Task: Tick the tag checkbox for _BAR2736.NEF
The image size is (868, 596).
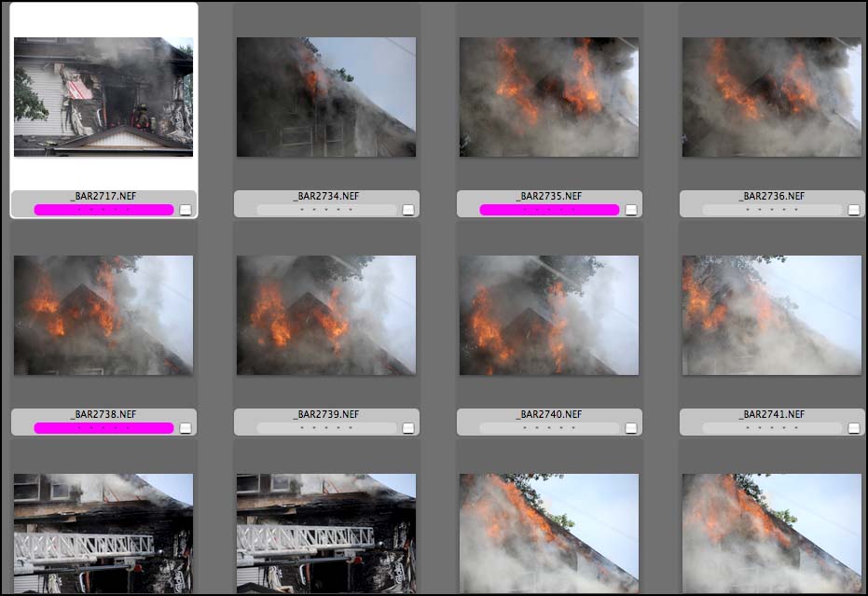Action: click(x=854, y=210)
